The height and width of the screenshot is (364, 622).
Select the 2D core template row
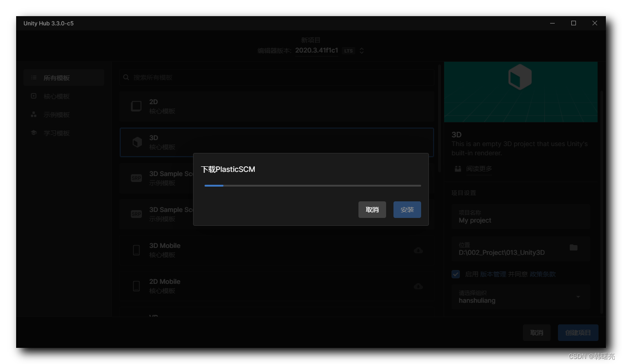click(x=276, y=106)
